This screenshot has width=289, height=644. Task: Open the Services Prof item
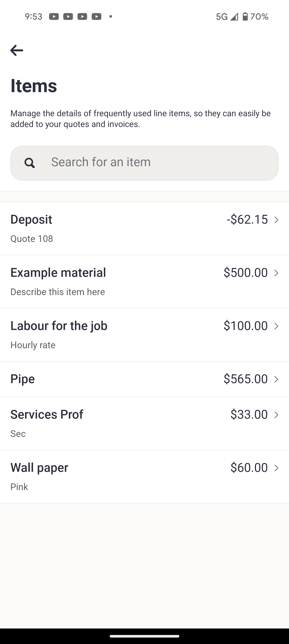click(x=47, y=415)
